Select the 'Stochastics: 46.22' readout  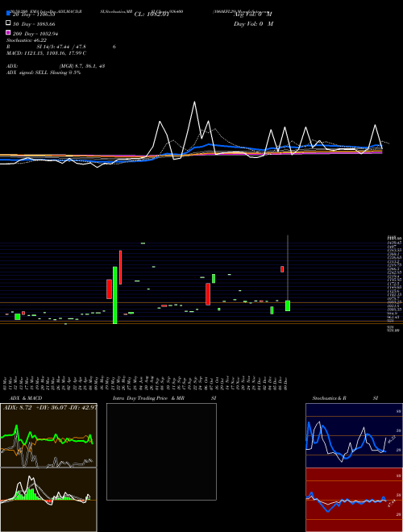27,40
